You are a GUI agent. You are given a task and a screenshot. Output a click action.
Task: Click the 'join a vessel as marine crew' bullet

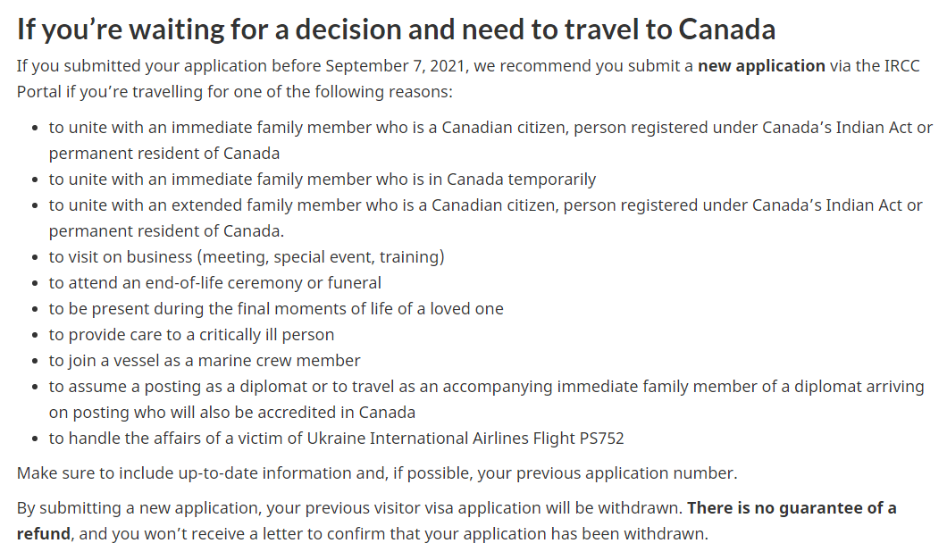(205, 360)
